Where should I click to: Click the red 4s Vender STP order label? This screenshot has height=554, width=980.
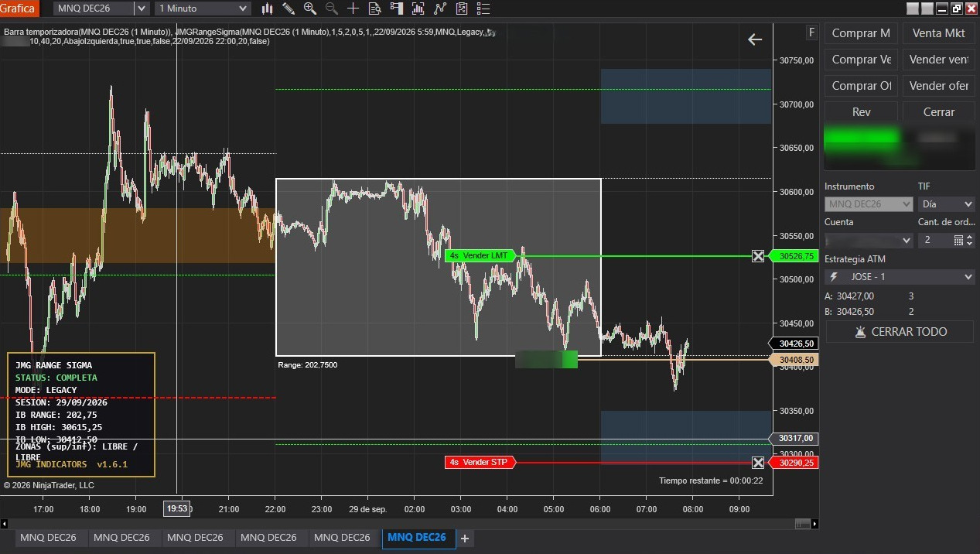(480, 463)
